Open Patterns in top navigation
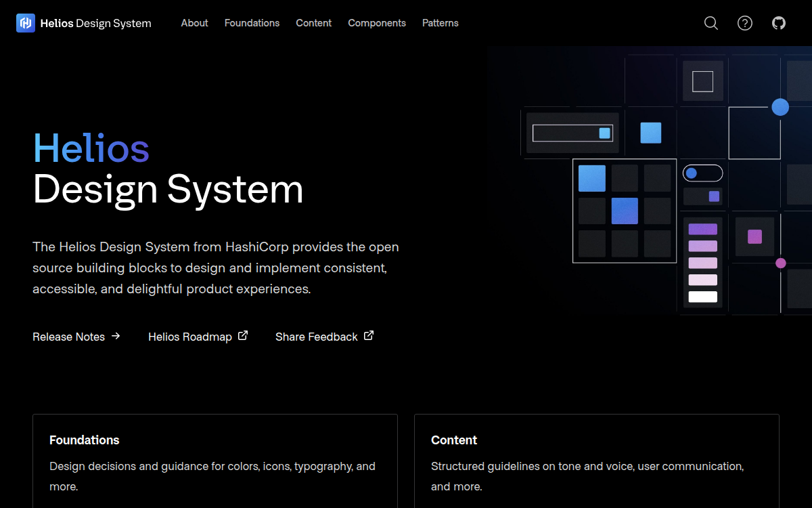 click(440, 23)
